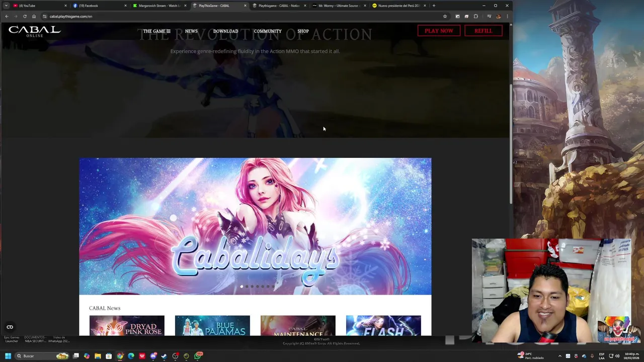
Task: Open THE GAME hamburger menu
Action: (x=156, y=31)
